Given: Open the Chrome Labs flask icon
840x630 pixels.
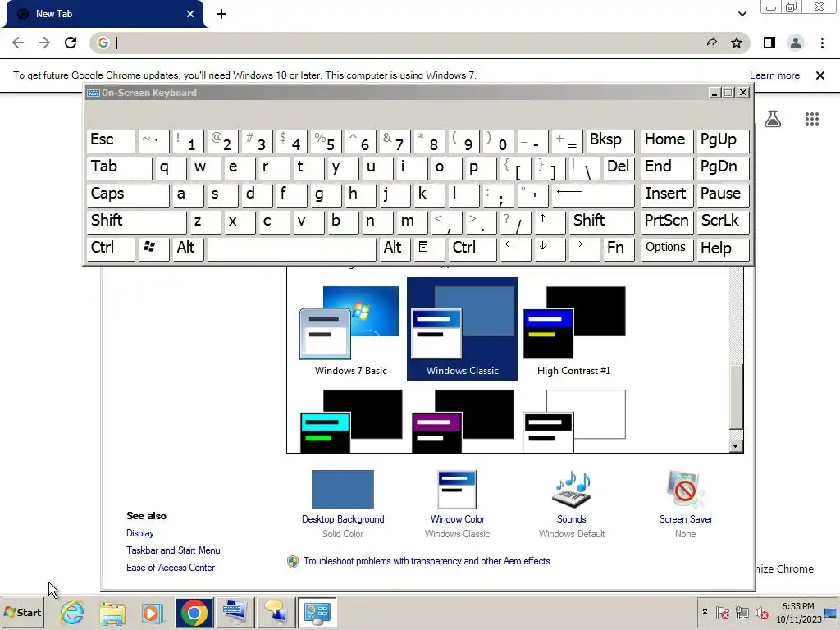Looking at the screenshot, I should [x=773, y=118].
